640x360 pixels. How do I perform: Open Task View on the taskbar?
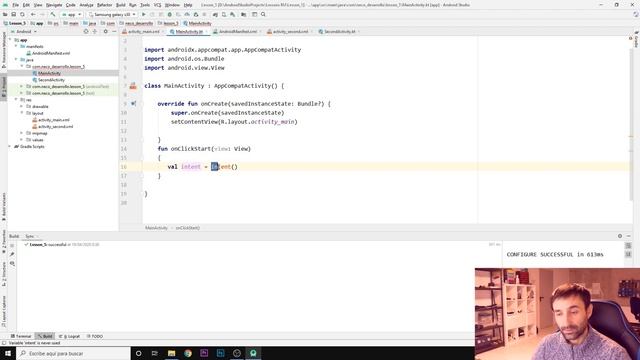(155, 353)
